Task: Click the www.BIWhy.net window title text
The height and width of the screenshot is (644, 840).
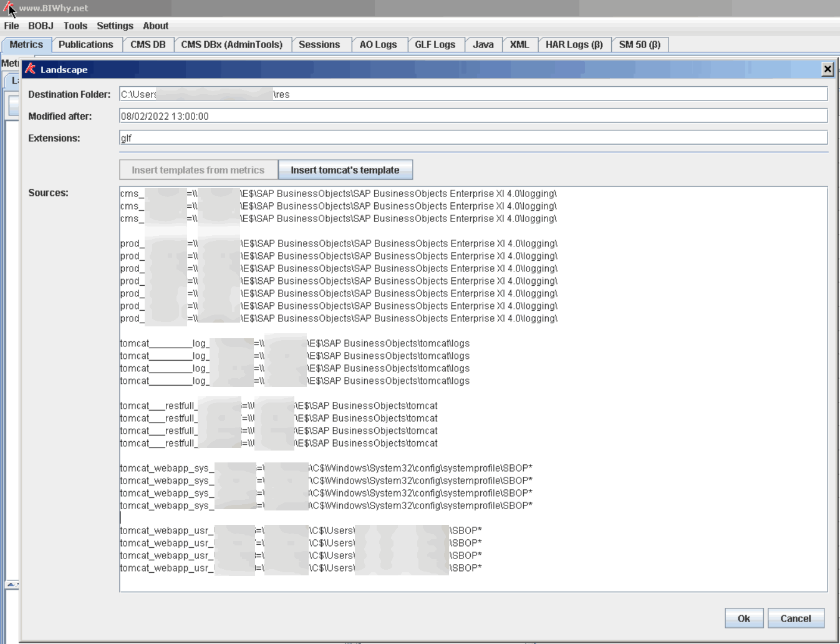Action: pyautogui.click(x=54, y=8)
